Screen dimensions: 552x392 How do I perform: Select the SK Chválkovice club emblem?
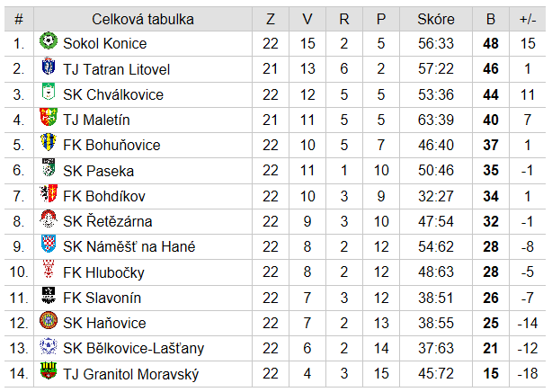49,92
